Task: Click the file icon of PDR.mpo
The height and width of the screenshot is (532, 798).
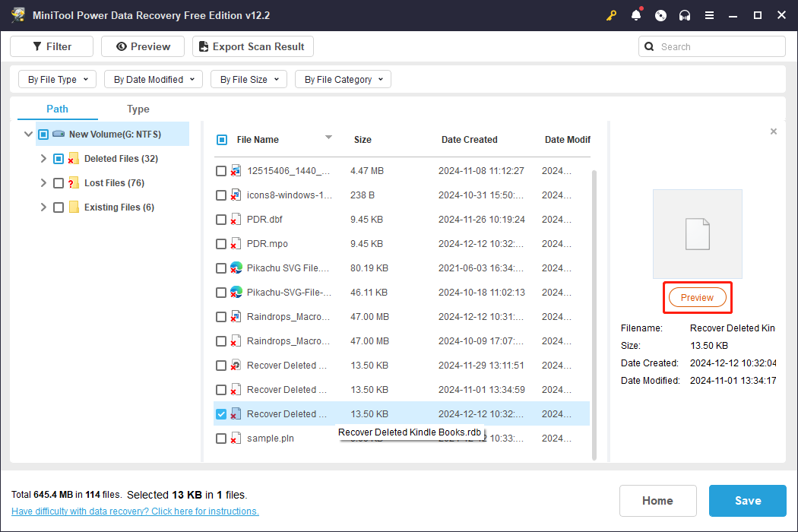Action: pos(236,244)
